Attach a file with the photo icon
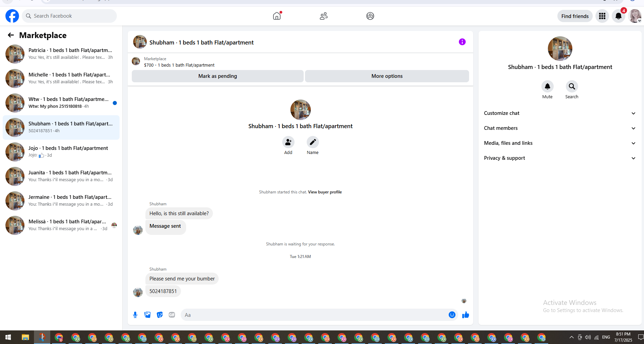Screen dimensions: 644x344 coord(147,315)
